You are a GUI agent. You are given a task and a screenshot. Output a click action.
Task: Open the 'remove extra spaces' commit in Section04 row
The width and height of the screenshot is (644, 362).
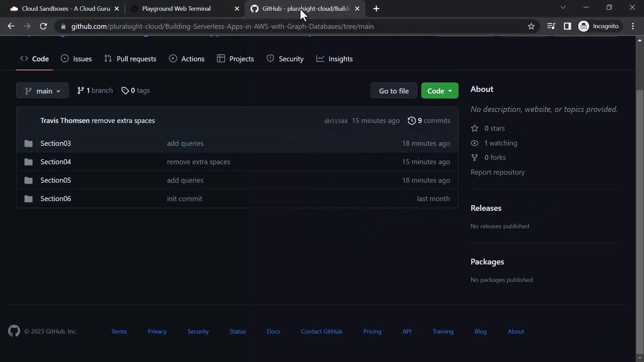point(198,162)
